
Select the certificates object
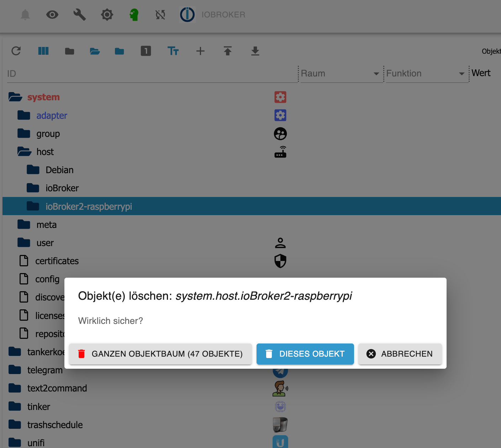pos(57,261)
